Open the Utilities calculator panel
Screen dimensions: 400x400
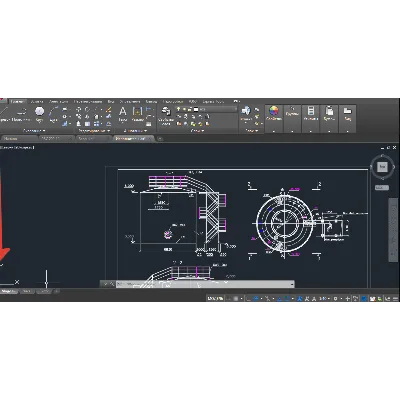point(311,114)
